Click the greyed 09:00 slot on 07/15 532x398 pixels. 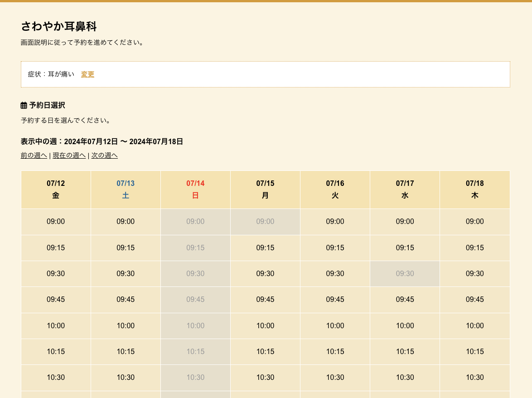coord(266,222)
